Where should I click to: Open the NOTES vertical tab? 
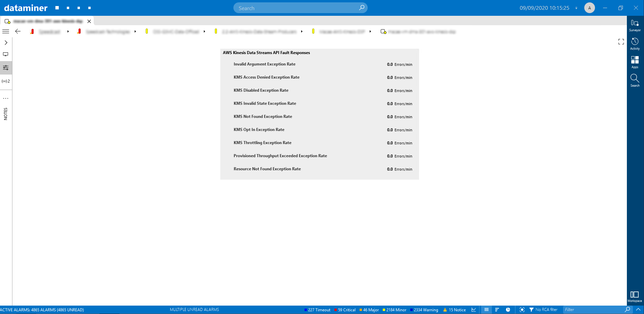pyautogui.click(x=6, y=114)
